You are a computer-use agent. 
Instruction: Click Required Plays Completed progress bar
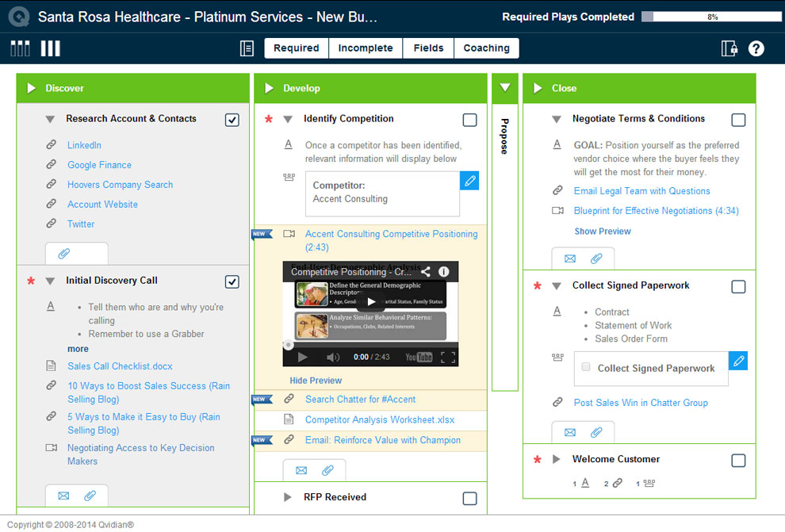(711, 17)
